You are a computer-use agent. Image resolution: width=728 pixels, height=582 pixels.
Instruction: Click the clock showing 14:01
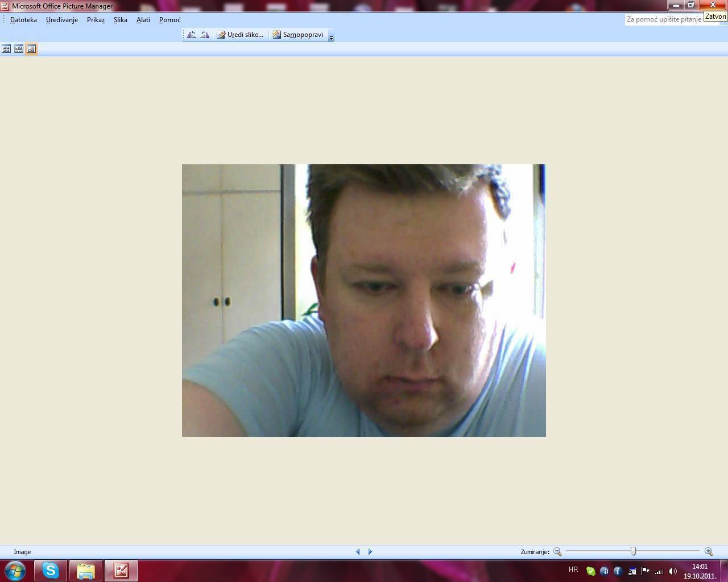700,571
